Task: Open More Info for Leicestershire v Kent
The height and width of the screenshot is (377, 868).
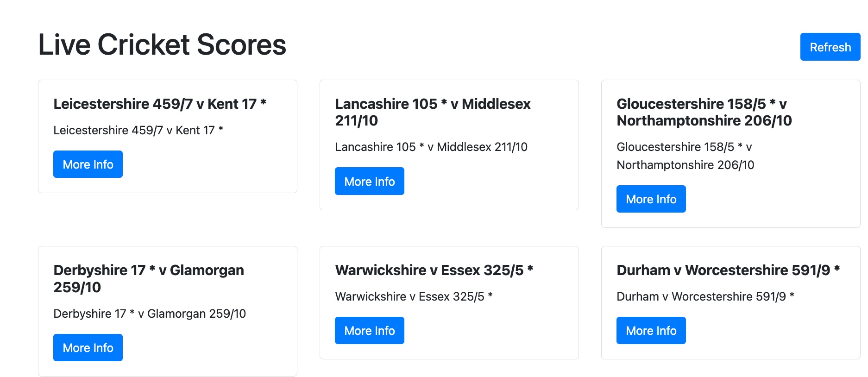Action: coord(88,164)
